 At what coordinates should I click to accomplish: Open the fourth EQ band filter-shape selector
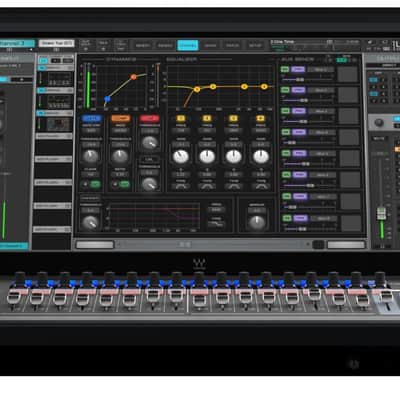261,187
